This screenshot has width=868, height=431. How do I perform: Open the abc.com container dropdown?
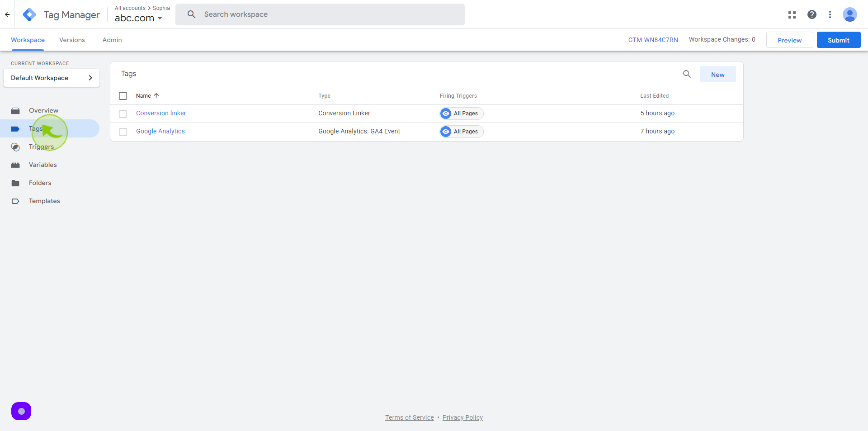coord(138,18)
